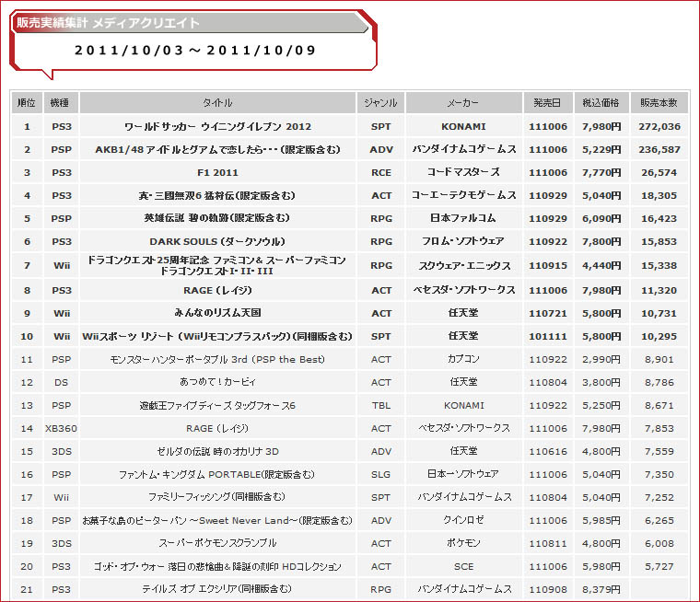Click the 発売日 column header
The height and width of the screenshot is (602, 700).
[x=547, y=103]
